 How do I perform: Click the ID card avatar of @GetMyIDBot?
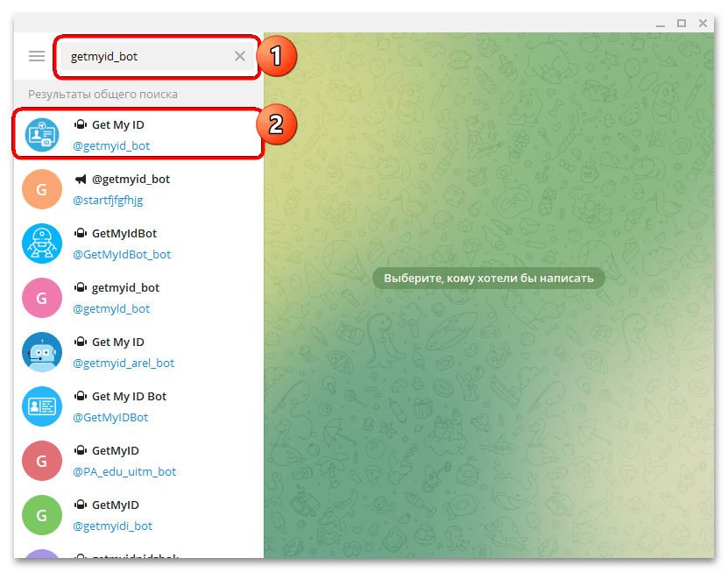42,406
